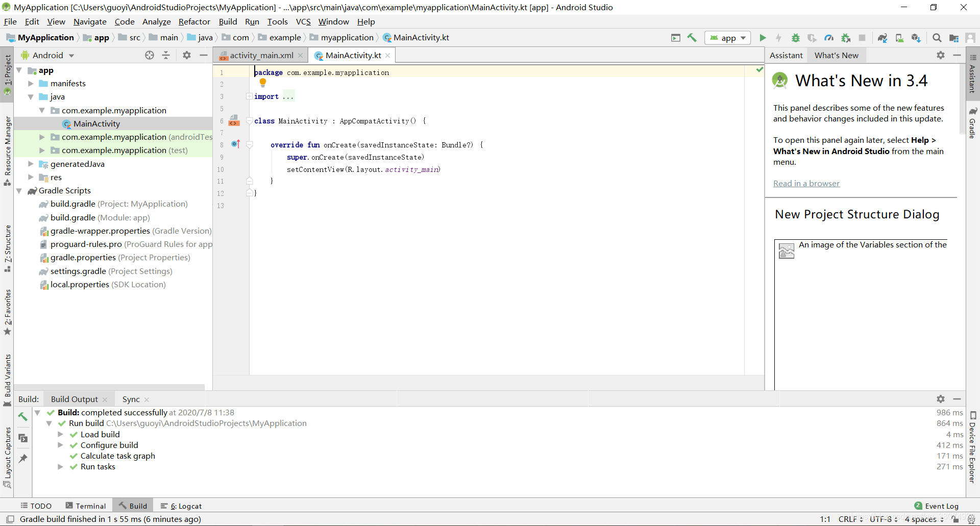Screen dimensions: 980x526
Task: Open the app run configuration dropdown
Action: [728, 38]
